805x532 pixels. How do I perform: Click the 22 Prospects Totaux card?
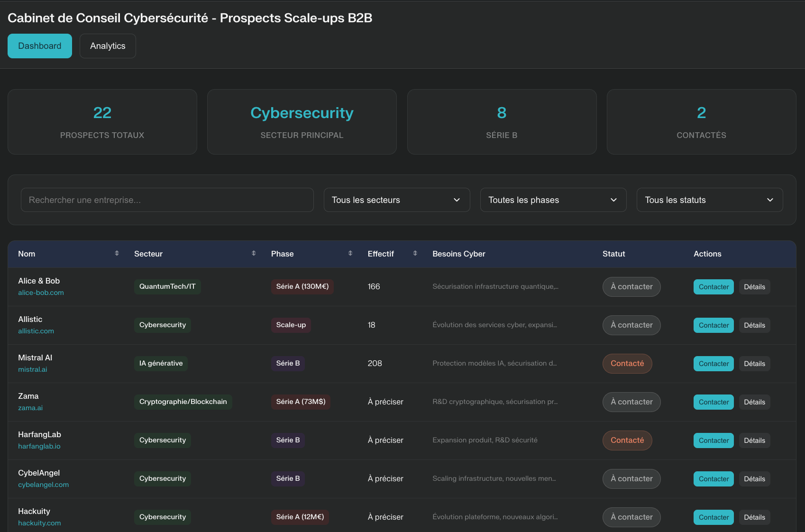click(102, 122)
